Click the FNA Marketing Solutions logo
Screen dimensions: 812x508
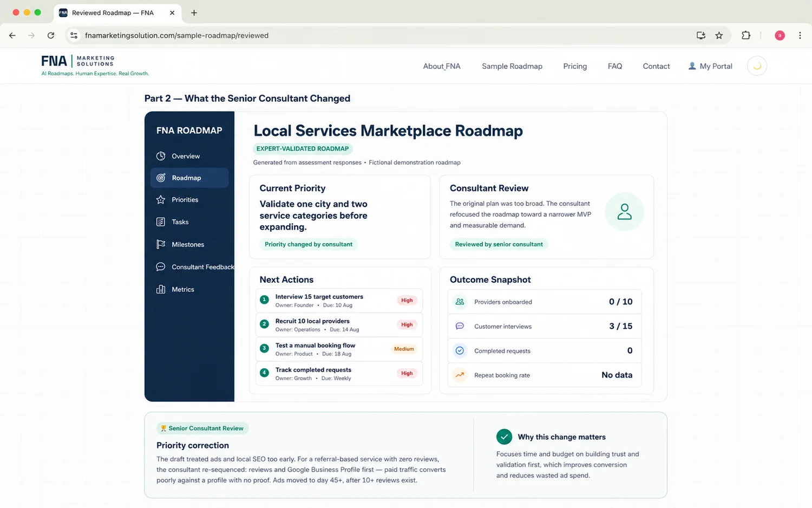[x=95, y=66]
